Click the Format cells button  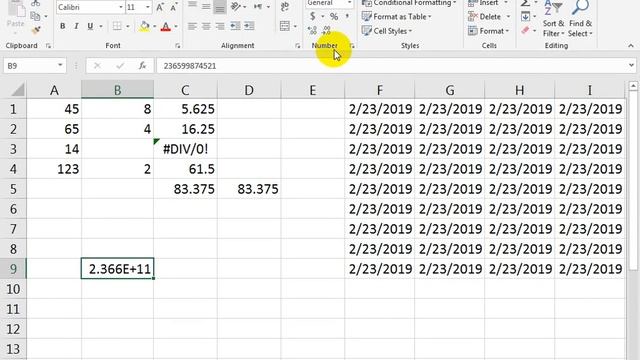(489, 31)
